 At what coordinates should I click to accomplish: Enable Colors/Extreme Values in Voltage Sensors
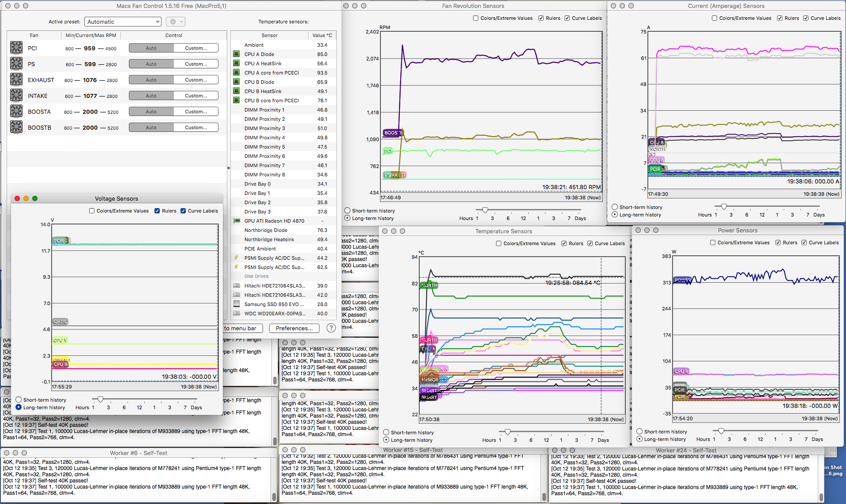[x=92, y=211]
